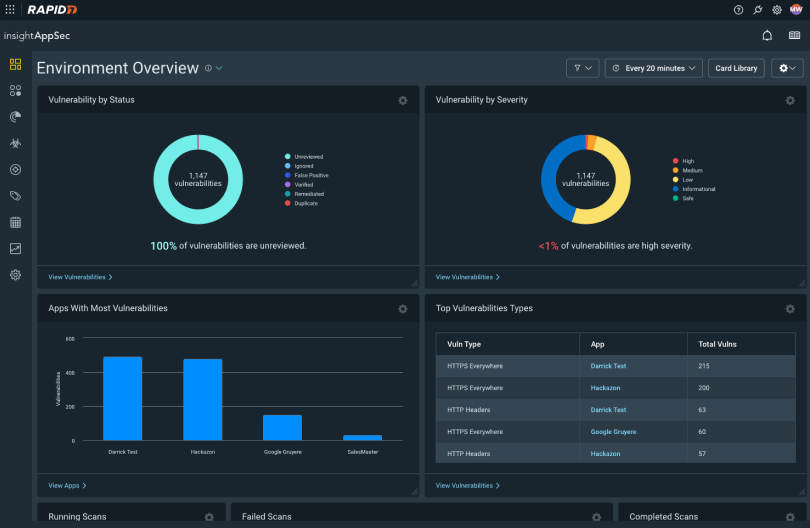Toggle Low severity legend item
The width and height of the screenshot is (810, 528).
tap(682, 179)
